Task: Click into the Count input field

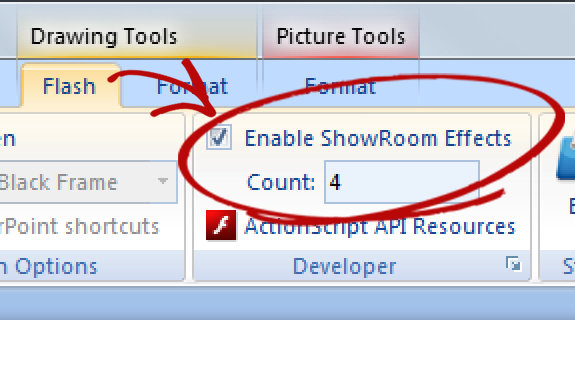Action: (x=402, y=182)
